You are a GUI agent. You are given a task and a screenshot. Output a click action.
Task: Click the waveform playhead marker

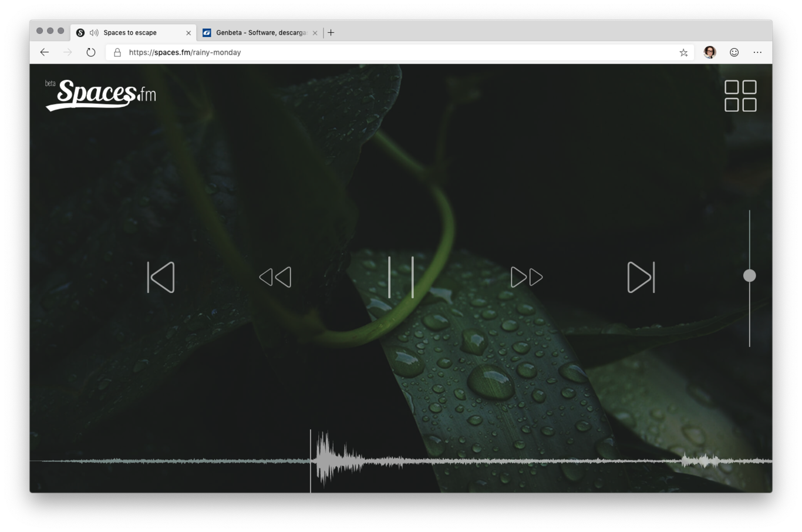tap(311, 461)
